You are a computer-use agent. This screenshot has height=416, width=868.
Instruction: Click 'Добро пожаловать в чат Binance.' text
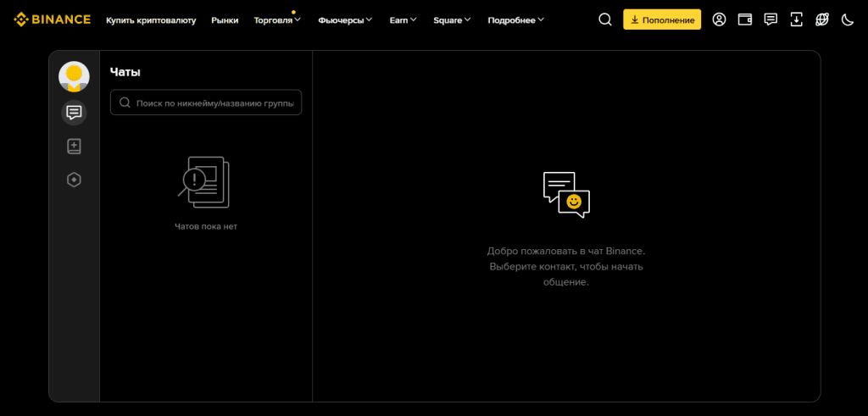click(x=566, y=251)
